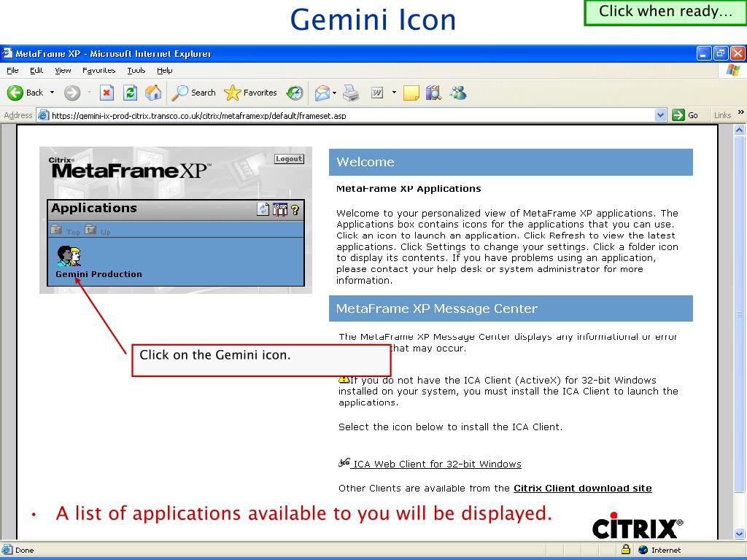Click the Up folder icon
Image resolution: width=747 pixels, height=560 pixels.
pos(90,230)
